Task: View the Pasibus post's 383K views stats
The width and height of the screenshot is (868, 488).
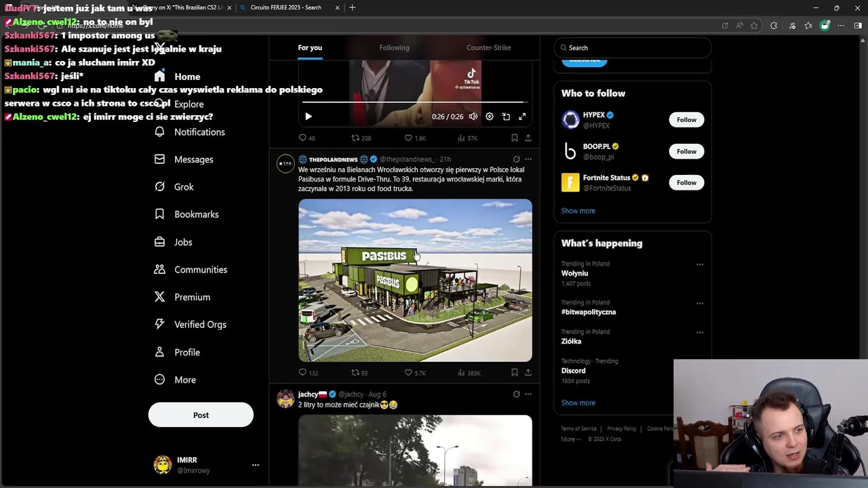Action: click(x=469, y=373)
